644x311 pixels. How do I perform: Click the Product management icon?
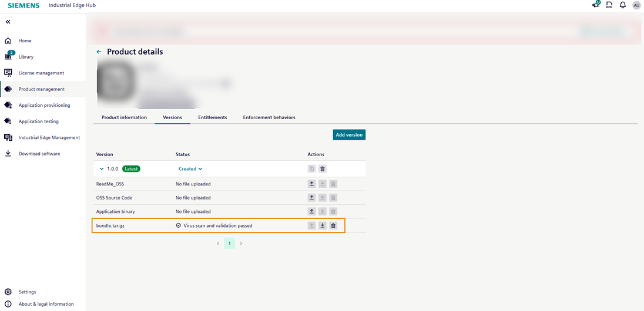pyautogui.click(x=8, y=89)
